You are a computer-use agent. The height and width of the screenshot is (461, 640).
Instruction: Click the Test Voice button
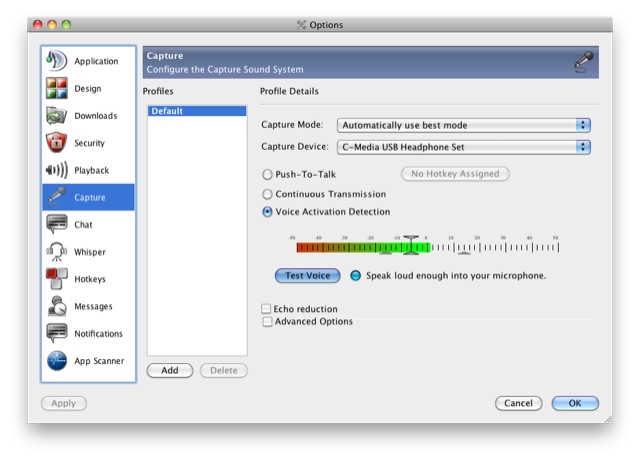pos(307,275)
